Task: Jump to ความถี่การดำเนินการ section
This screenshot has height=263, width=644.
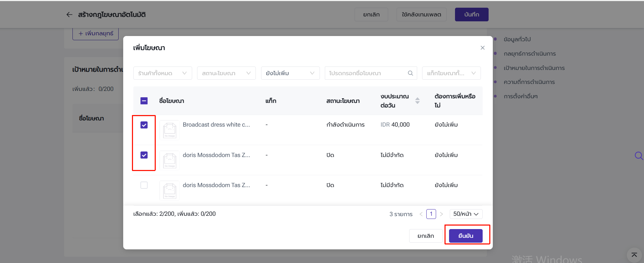Action: coord(529,82)
